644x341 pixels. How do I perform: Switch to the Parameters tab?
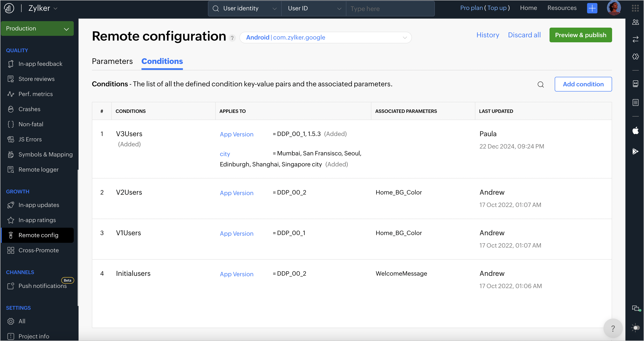tap(112, 61)
